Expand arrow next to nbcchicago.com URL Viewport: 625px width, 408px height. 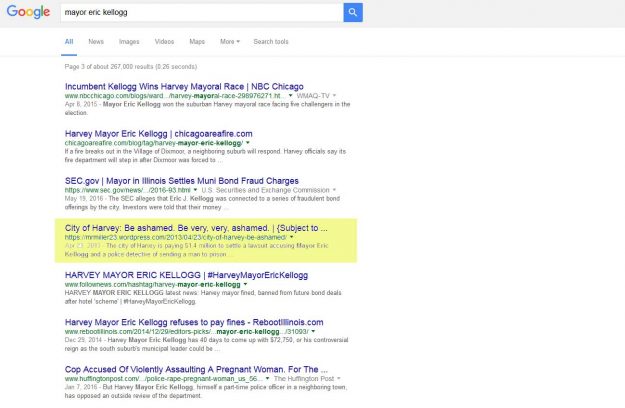click(290, 96)
